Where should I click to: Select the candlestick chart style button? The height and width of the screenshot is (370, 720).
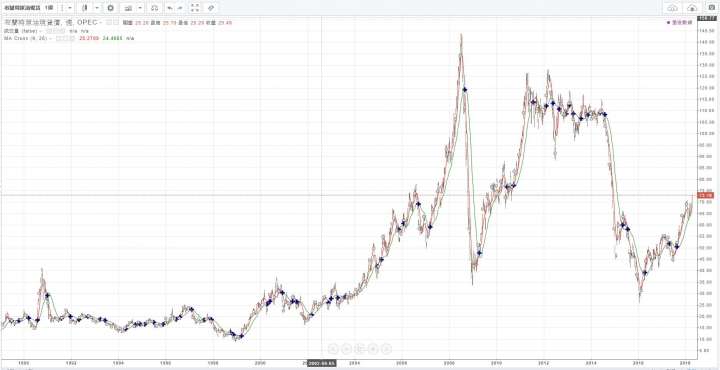[x=84, y=8]
